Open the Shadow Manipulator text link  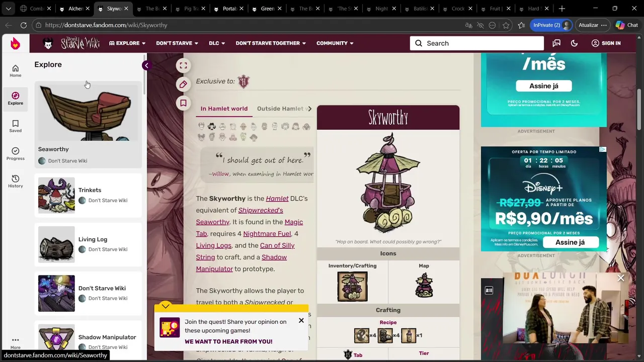tap(242, 263)
